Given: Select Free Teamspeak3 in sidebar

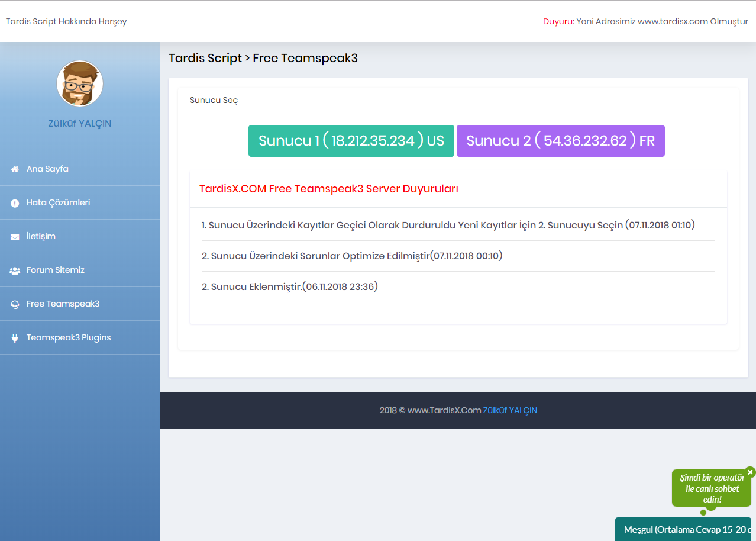Looking at the screenshot, I should coord(80,304).
